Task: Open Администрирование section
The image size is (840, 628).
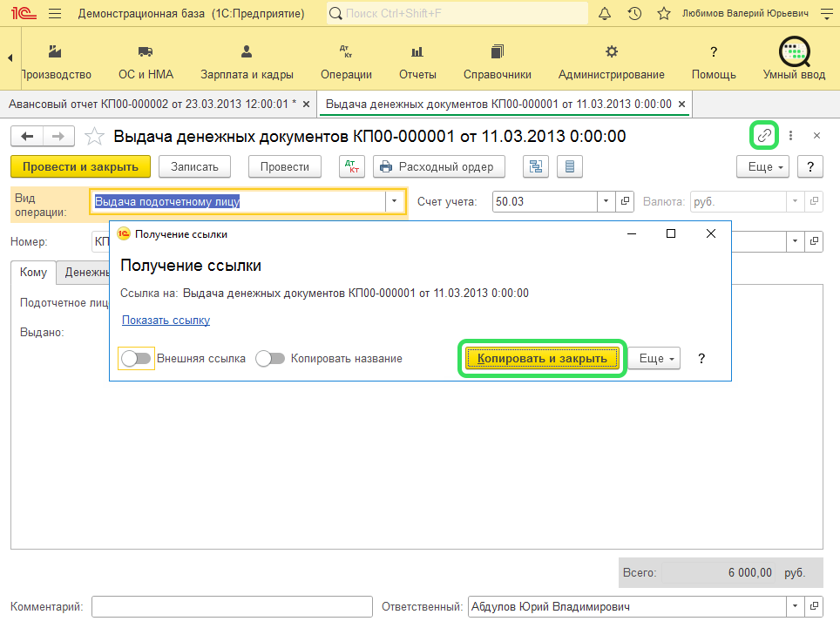Action: click(x=611, y=64)
